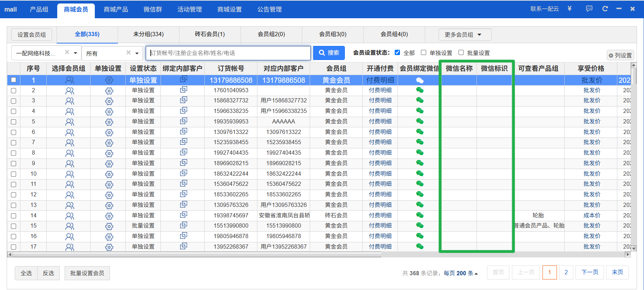
Task: Click the member group icon in row 3
Action: tap(70, 101)
